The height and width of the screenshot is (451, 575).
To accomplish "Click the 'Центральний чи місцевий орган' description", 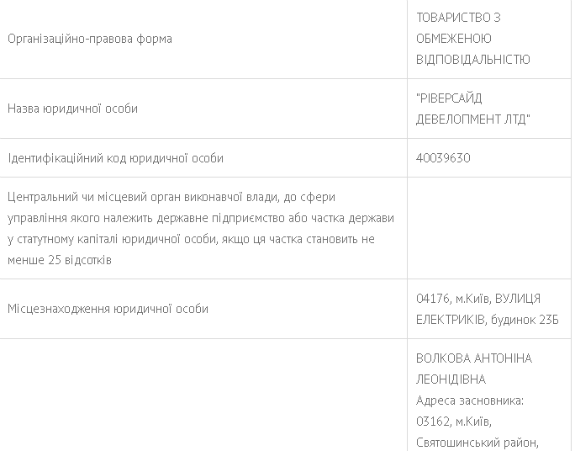I will click(201, 228).
